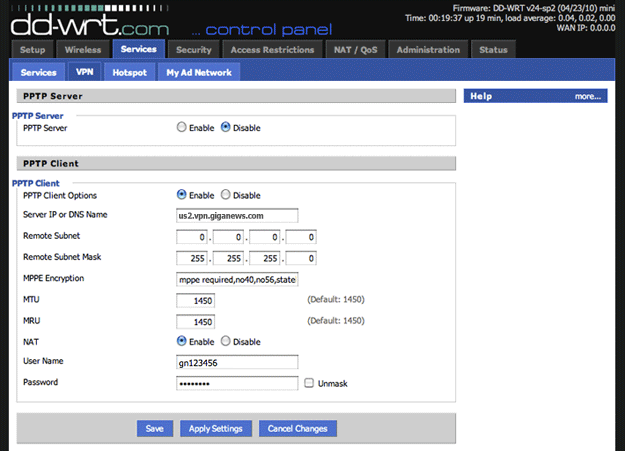Open the Administration tab
Viewport: 625px width, 451px height.
(428, 49)
